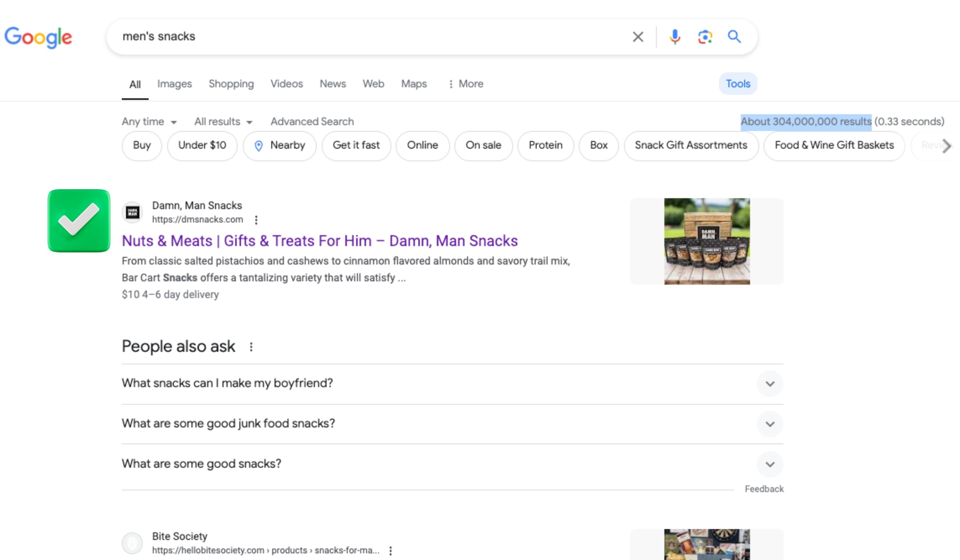The width and height of the screenshot is (960, 560).
Task: Open Nuts & Meats Damn, Man Snacks link
Action: pos(320,241)
